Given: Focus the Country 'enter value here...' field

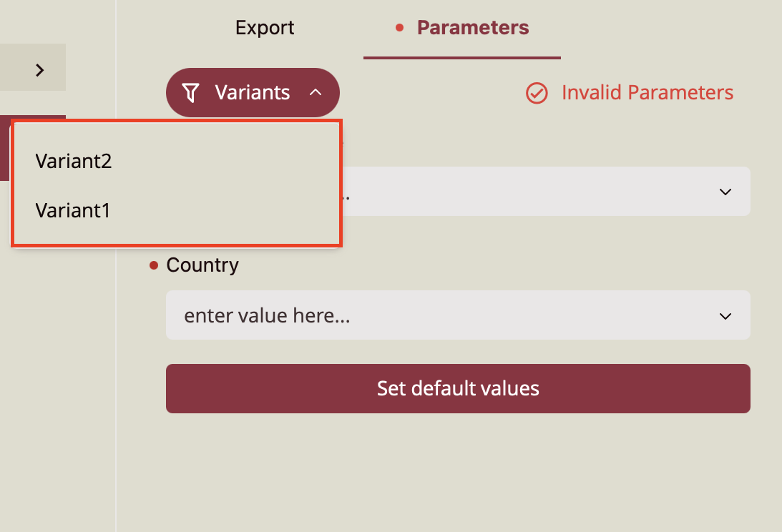Looking at the screenshot, I should coord(429,315).
